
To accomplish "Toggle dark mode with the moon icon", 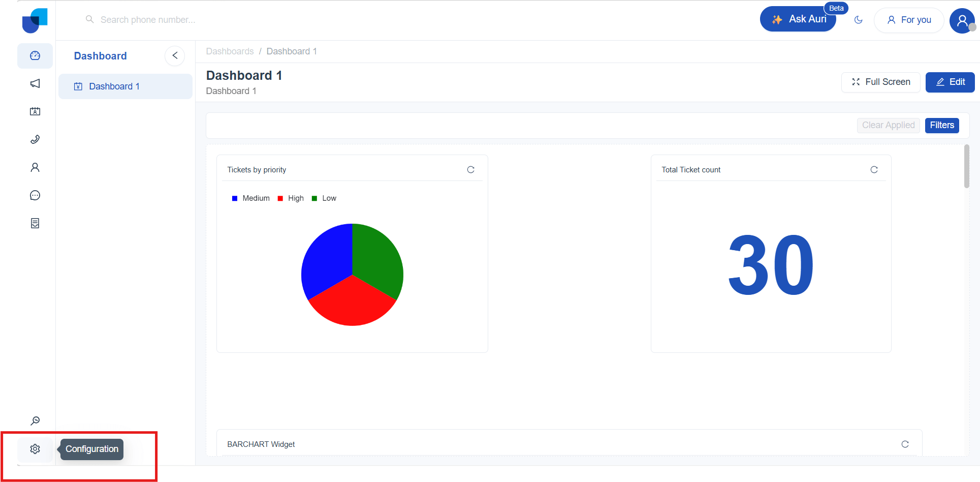I will tap(859, 20).
